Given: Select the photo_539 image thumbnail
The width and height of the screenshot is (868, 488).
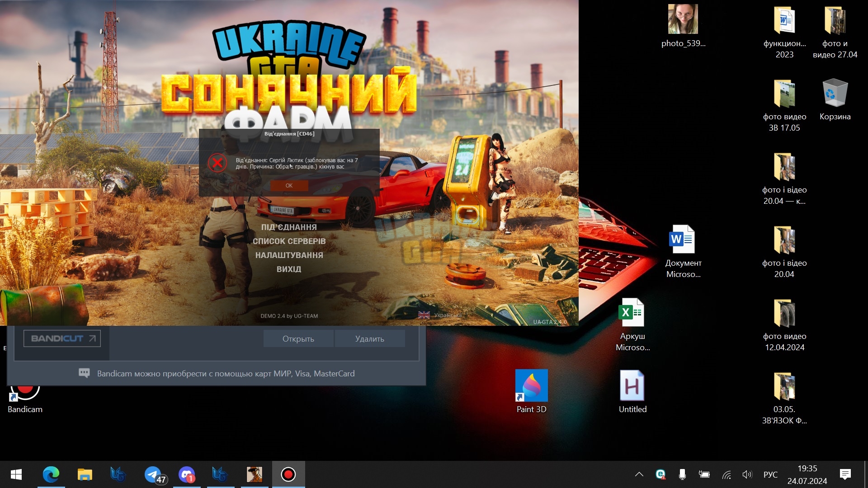Looking at the screenshot, I should coord(683,26).
